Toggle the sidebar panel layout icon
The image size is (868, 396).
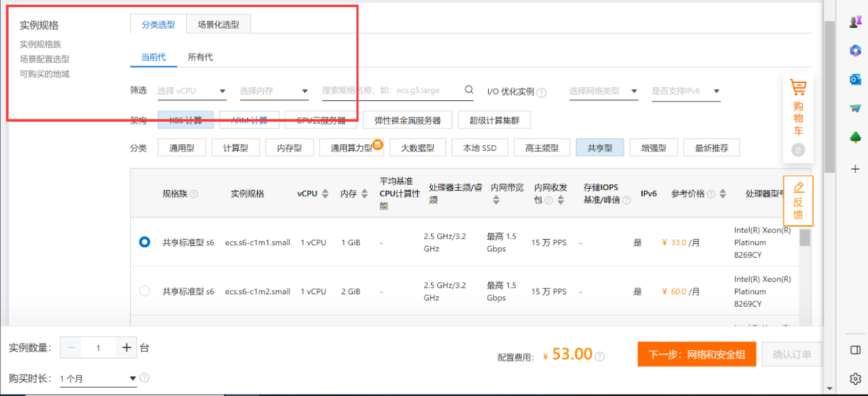click(855, 350)
